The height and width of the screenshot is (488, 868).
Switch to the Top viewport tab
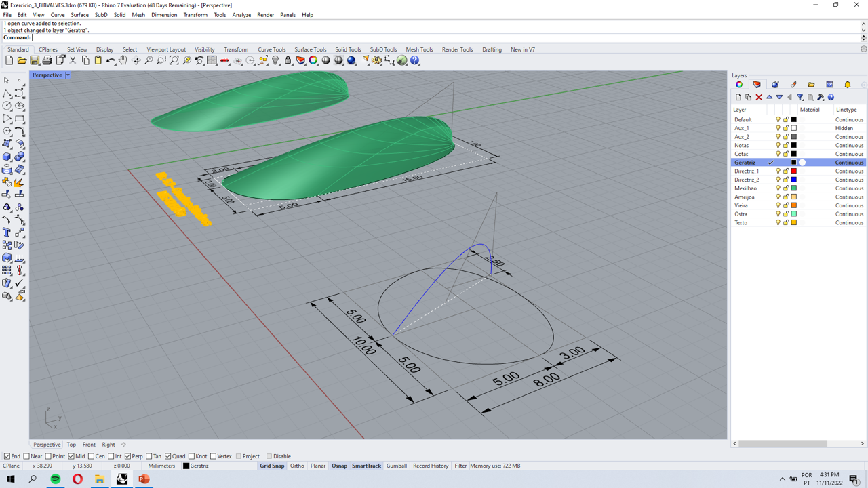[x=71, y=445]
